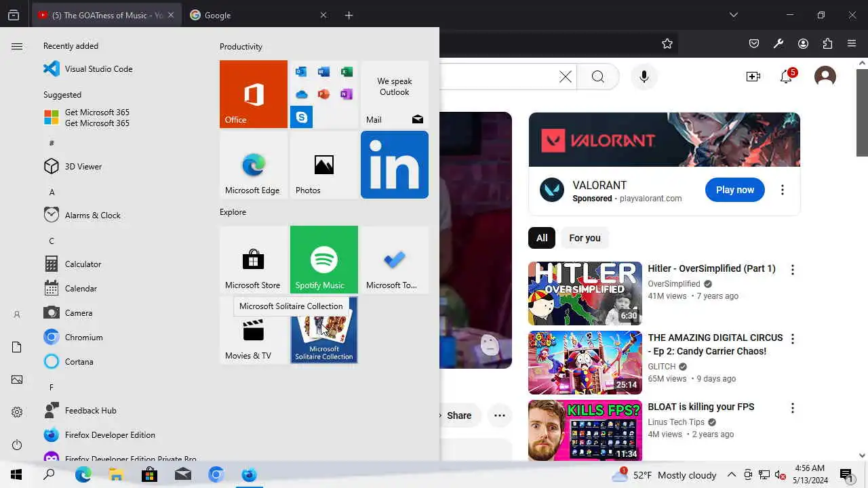Open Feedback Hub

click(x=80, y=410)
